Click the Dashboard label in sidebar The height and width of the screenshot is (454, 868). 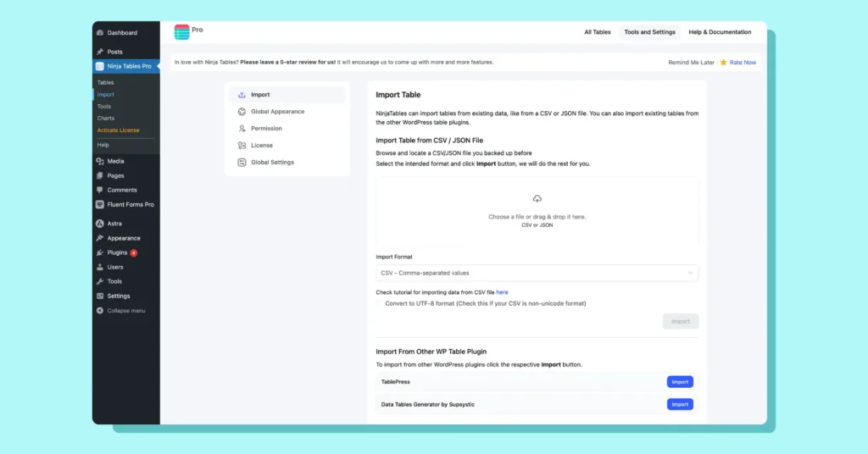click(122, 33)
